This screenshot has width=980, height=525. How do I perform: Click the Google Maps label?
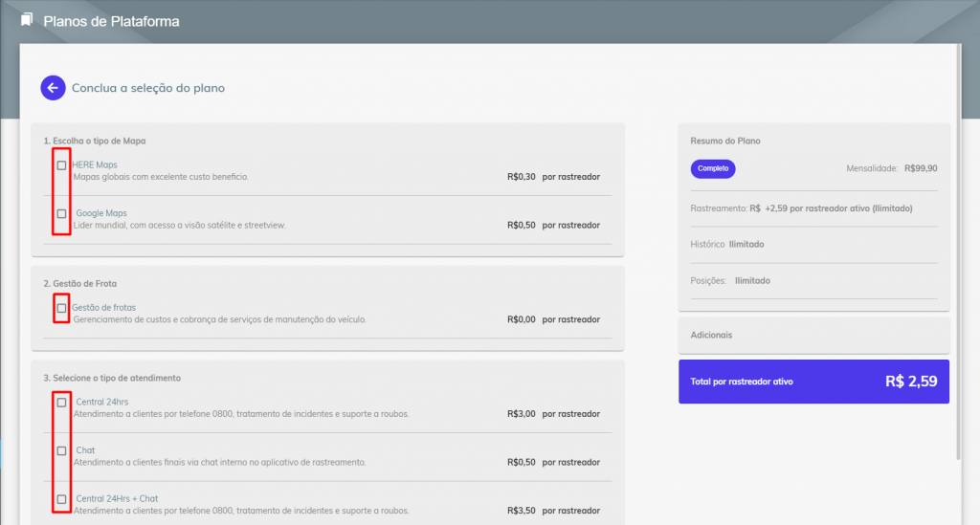point(101,213)
